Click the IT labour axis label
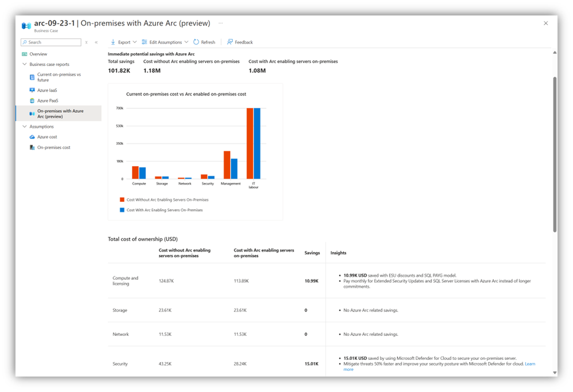The height and width of the screenshot is (392, 573). (x=254, y=186)
